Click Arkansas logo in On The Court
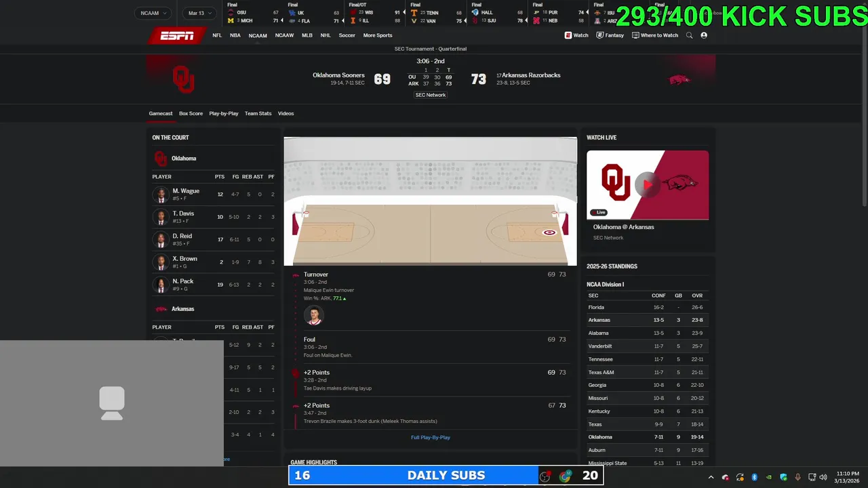This screenshot has width=868, height=488. [161, 309]
